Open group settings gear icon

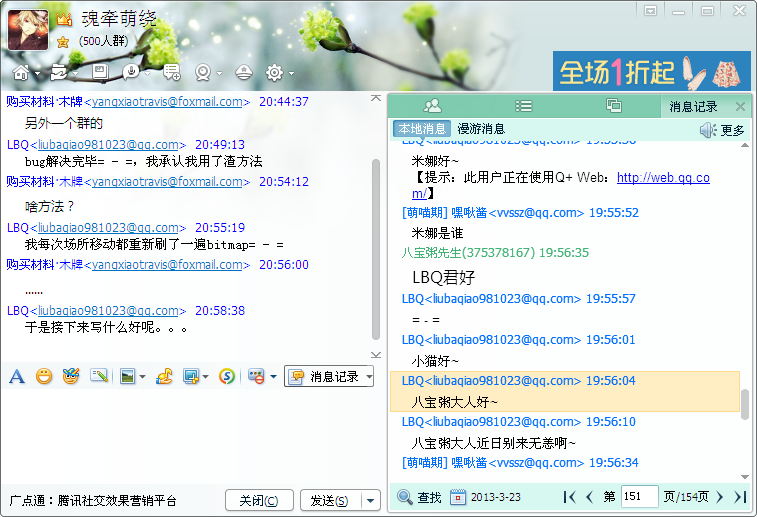coord(274,73)
